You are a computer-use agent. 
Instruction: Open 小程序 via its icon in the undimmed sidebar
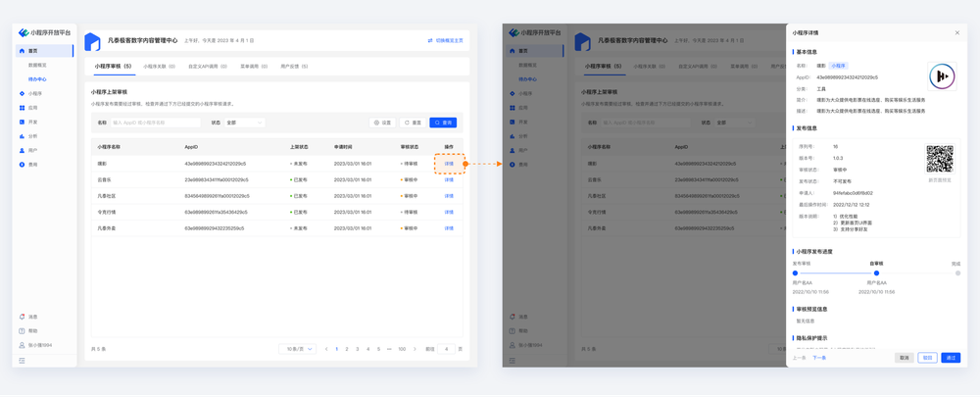[23, 94]
